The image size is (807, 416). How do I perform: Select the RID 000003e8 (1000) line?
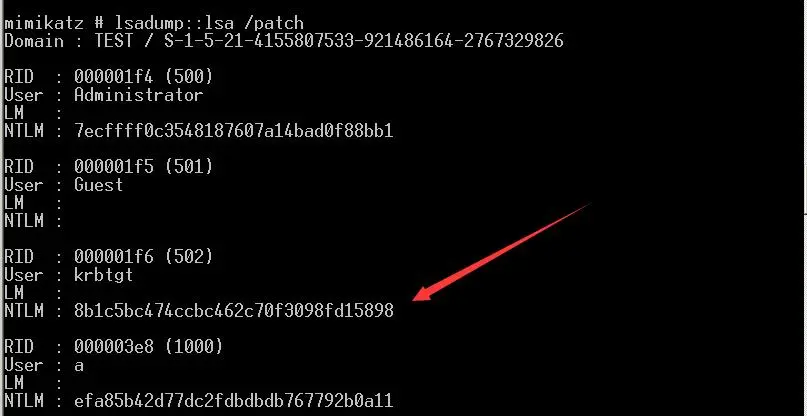pos(113,346)
